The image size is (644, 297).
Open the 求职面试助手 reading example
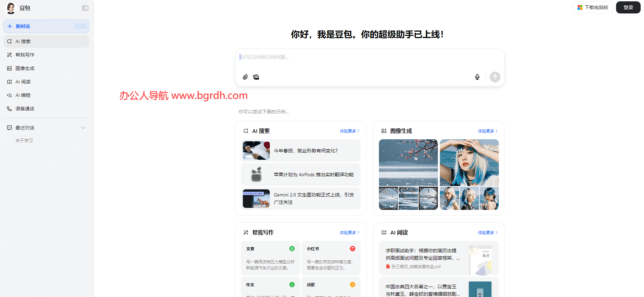439,258
